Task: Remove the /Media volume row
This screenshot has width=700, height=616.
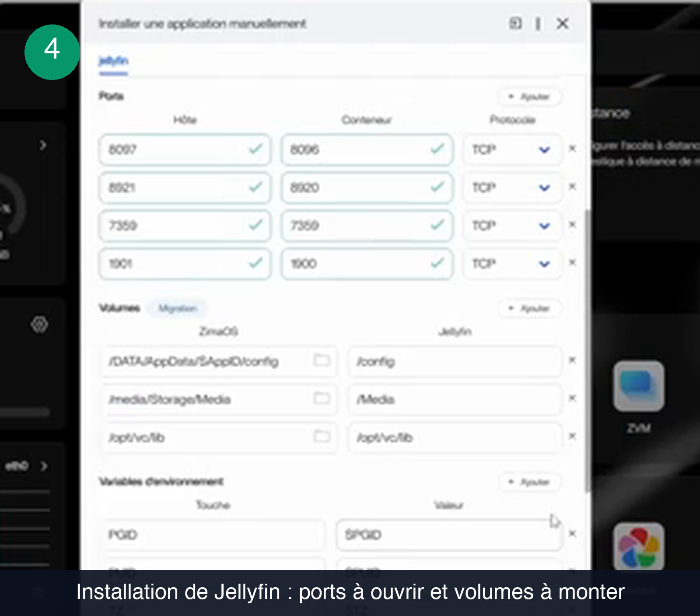Action: tap(572, 398)
